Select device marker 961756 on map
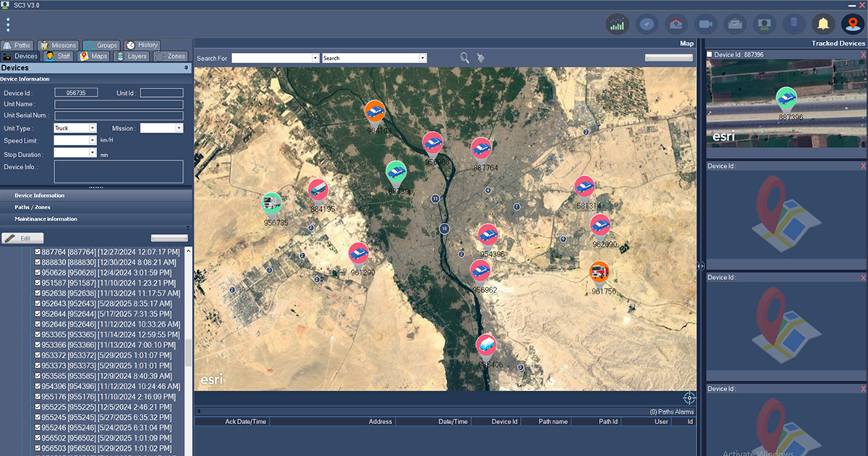 599,273
